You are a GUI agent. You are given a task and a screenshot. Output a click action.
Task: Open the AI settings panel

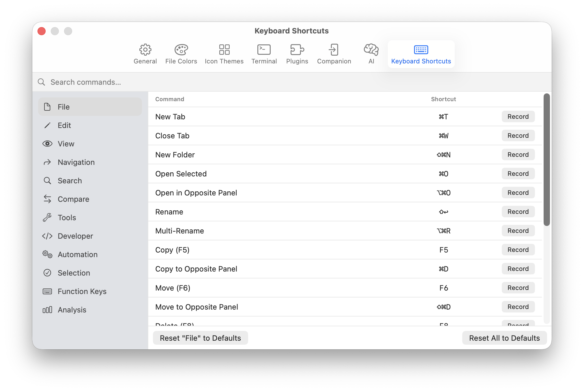point(371,53)
